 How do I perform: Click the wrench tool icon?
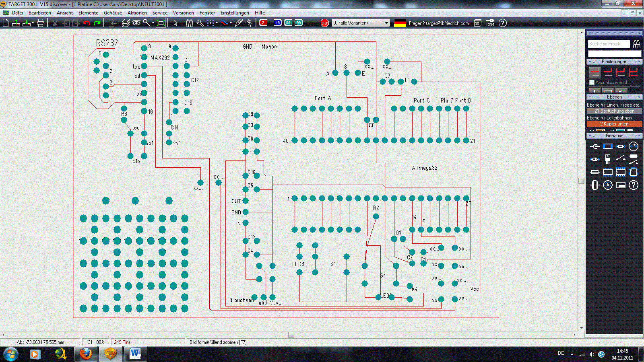coord(200,23)
